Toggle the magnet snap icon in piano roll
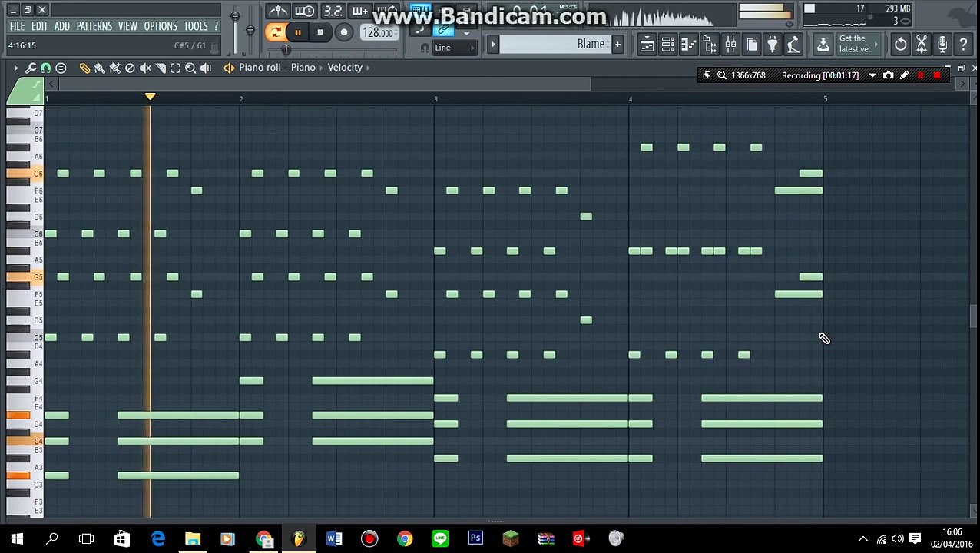The image size is (980, 553). click(45, 68)
